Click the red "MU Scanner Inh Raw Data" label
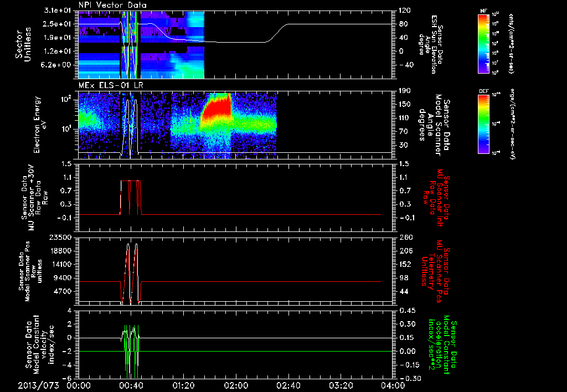567x392 pixels. click(436, 198)
